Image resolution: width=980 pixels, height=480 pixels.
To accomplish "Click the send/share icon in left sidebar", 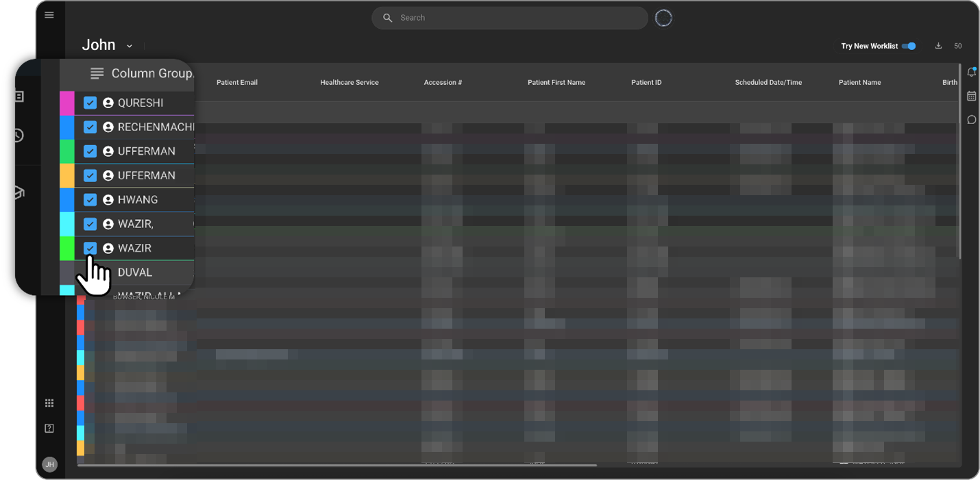I will pos(19,192).
